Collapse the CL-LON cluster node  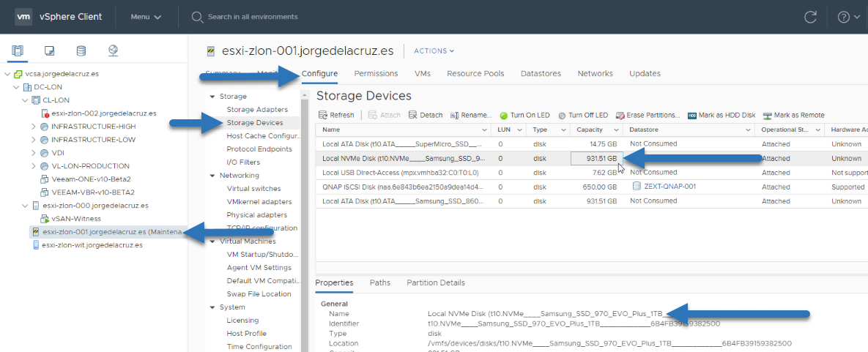pyautogui.click(x=24, y=100)
